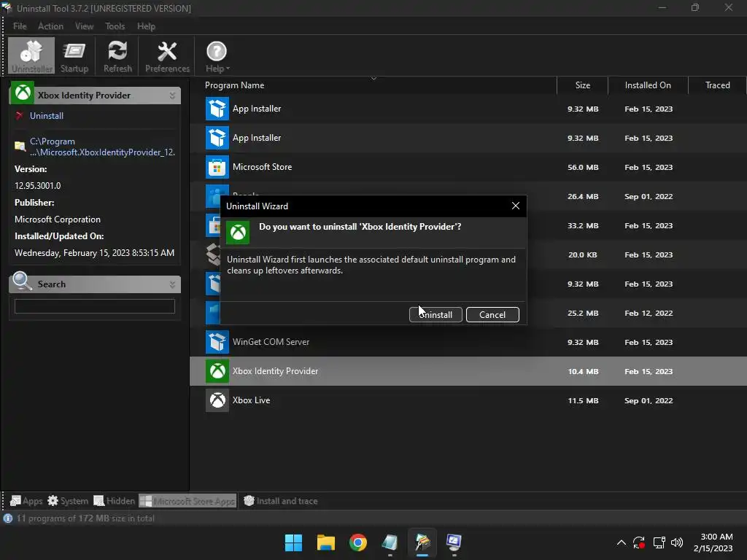Open the taskbar clock and date
This screenshot has width=747, height=560.
(713, 542)
